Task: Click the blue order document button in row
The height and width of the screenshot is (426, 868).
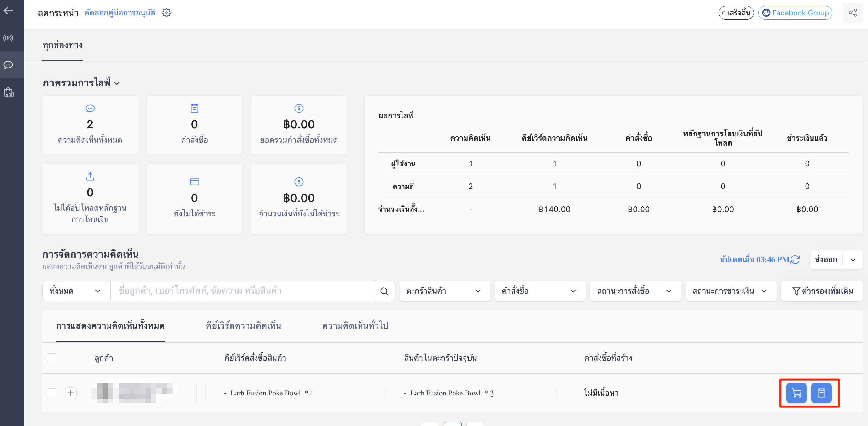Action: click(x=821, y=393)
